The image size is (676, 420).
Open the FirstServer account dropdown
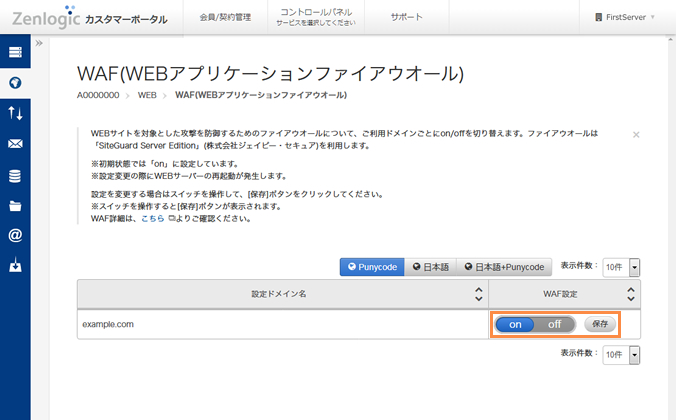tap(625, 17)
